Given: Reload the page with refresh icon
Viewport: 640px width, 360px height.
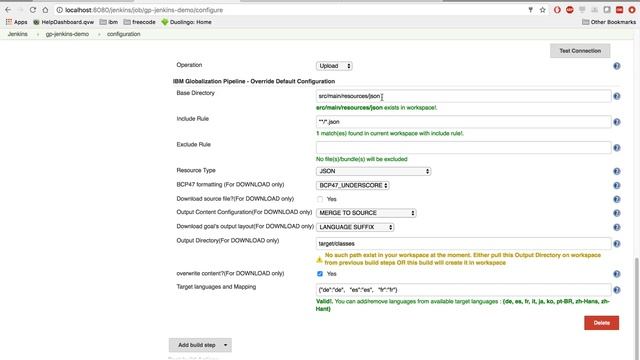Looking at the screenshot, I should 33,10.
